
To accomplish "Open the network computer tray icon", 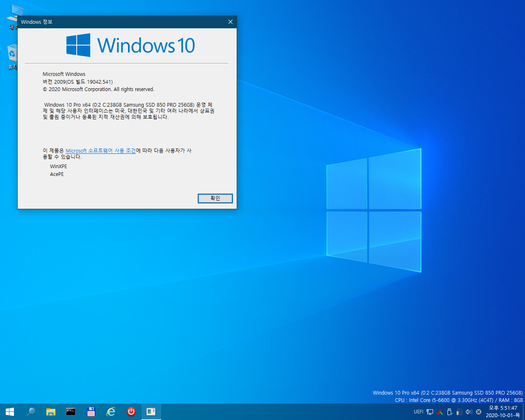I will (x=430, y=412).
